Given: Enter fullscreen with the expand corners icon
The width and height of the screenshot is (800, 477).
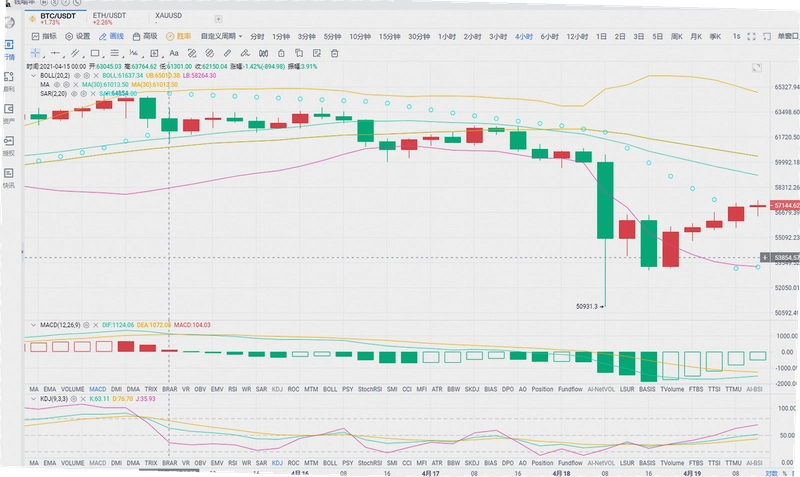Looking at the screenshot, I should click(x=751, y=36).
